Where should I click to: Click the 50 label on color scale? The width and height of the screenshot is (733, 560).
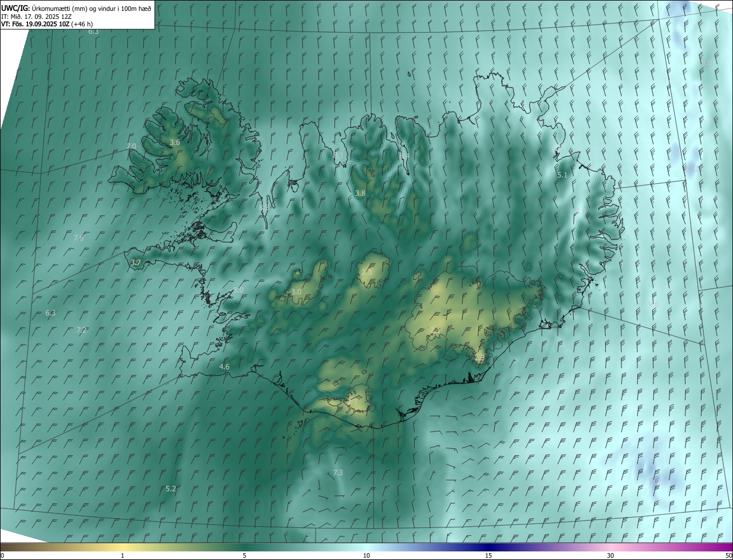tap(728, 555)
